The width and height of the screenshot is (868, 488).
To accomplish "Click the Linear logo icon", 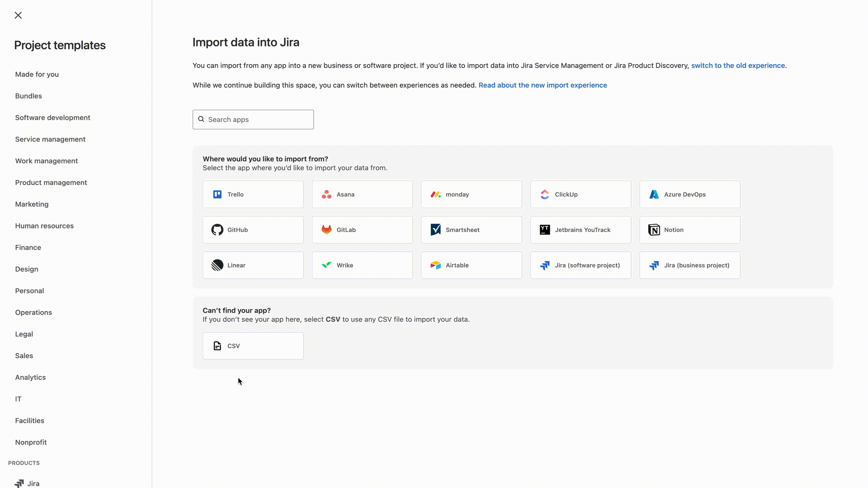I will tap(217, 265).
